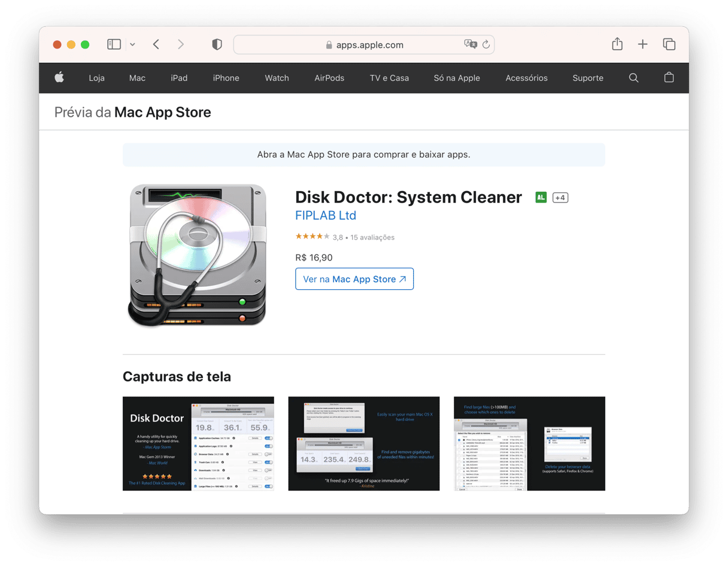
Task: Open the iPad menu item
Action: (179, 78)
